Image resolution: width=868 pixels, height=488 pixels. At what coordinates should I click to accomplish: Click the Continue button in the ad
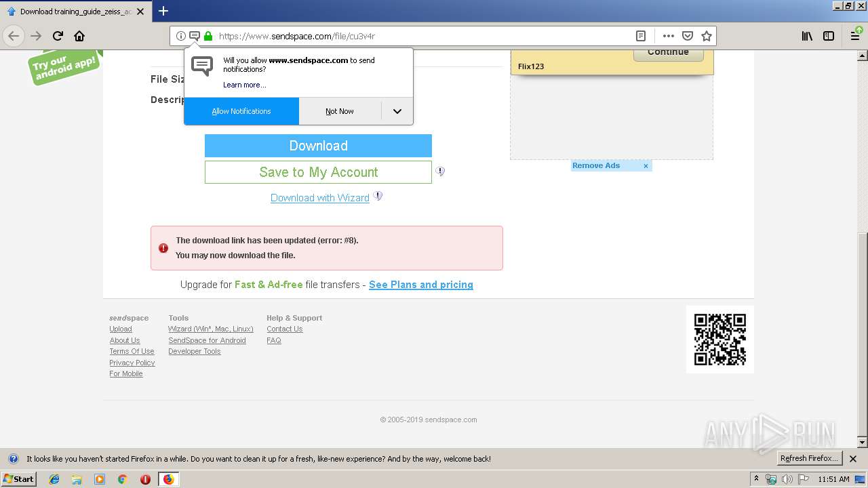[668, 53]
